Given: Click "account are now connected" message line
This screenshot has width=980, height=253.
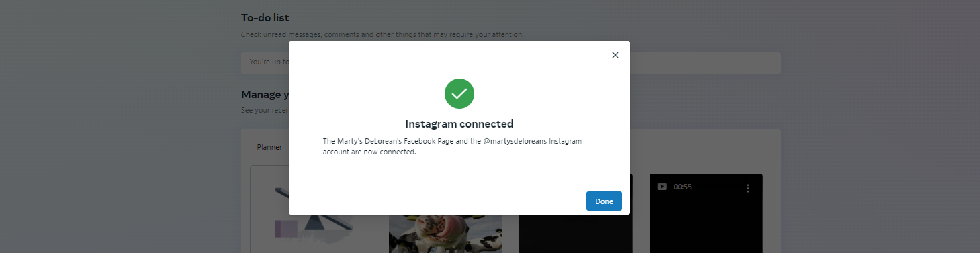Looking at the screenshot, I should click(x=370, y=152).
